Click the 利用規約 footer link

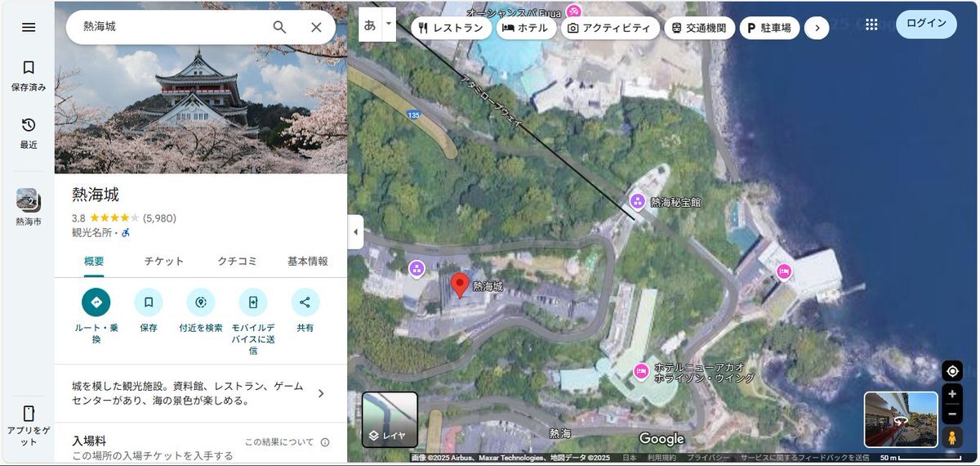click(661, 459)
